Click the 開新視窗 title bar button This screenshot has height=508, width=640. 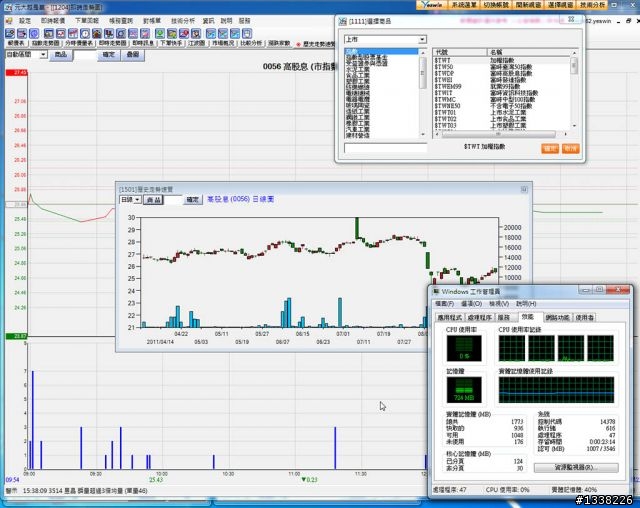click(528, 5)
